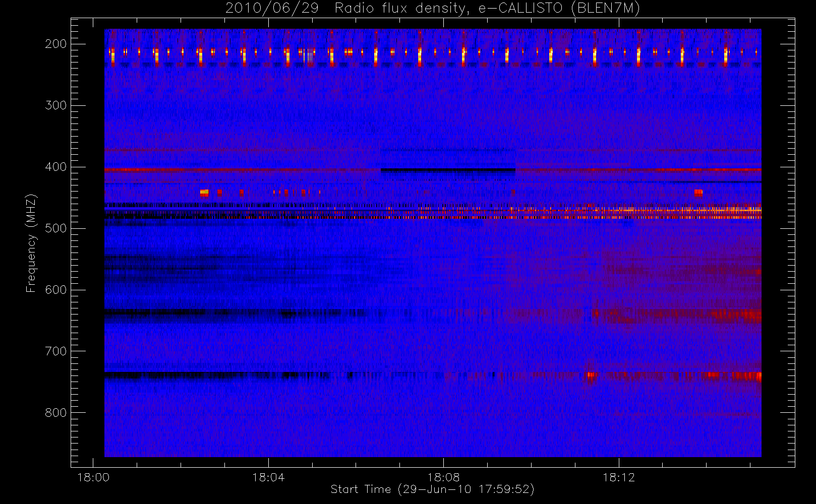
Task: Click the 'Start Time (29-Jun-10 17:59:52)' axis label
Action: tap(432, 489)
